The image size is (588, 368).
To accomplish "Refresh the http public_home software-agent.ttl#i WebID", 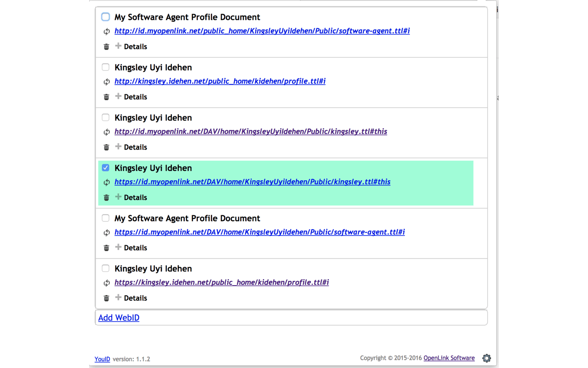I will point(107,32).
